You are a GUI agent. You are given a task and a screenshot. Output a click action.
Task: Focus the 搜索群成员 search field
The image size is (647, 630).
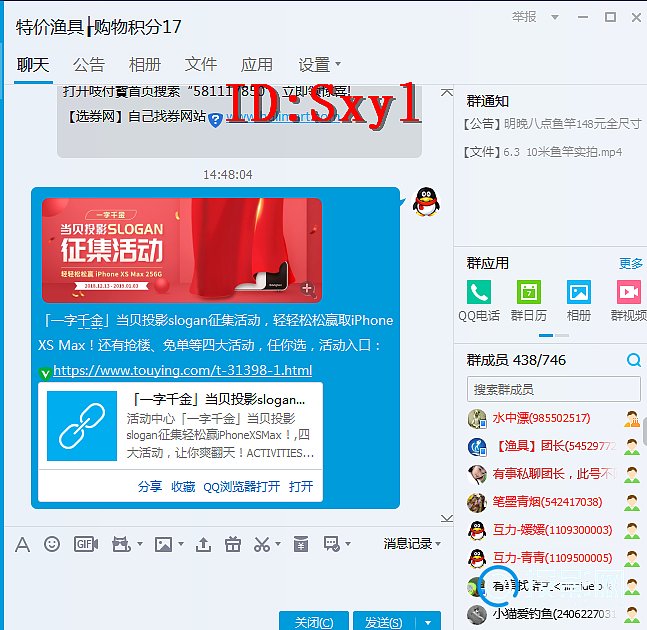coord(554,389)
